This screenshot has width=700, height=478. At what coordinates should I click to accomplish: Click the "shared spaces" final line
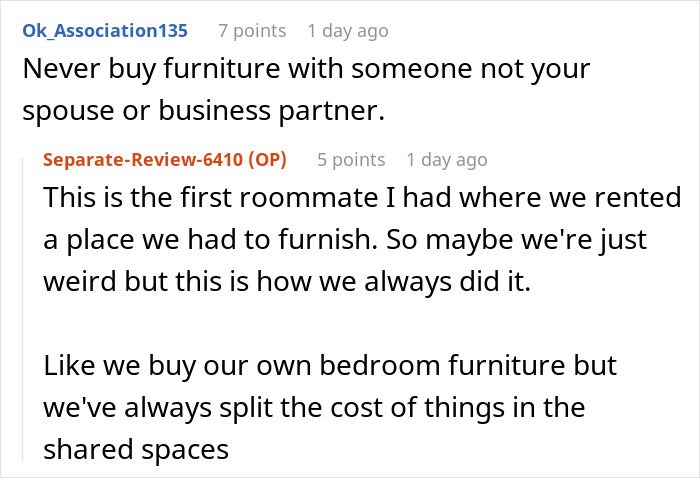point(135,450)
